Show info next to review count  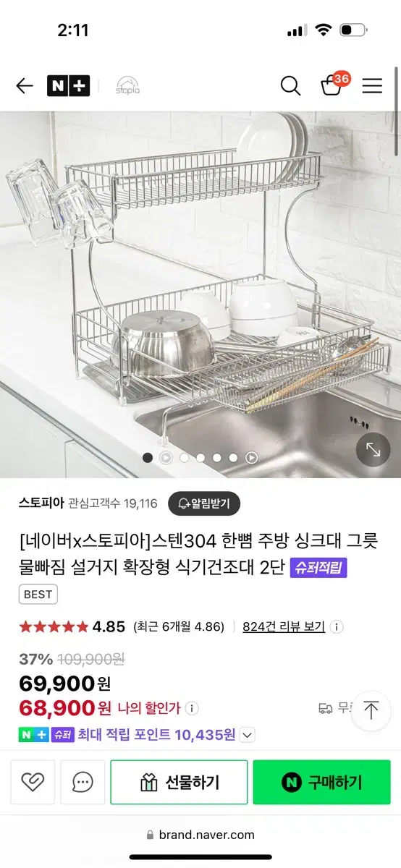coord(337,627)
